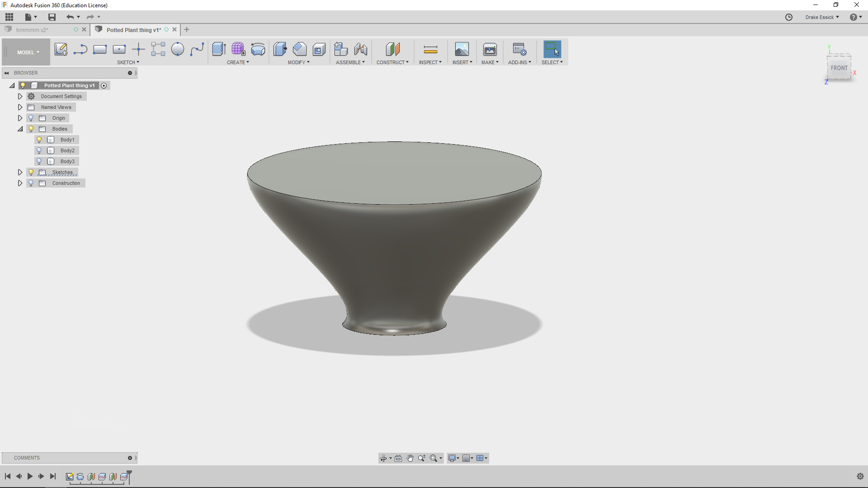
Task: Open the MODIFY menu
Action: [299, 62]
